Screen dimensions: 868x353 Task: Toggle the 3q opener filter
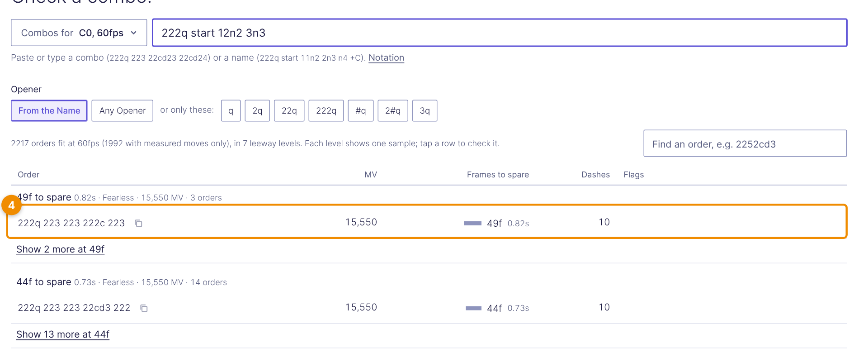click(425, 111)
